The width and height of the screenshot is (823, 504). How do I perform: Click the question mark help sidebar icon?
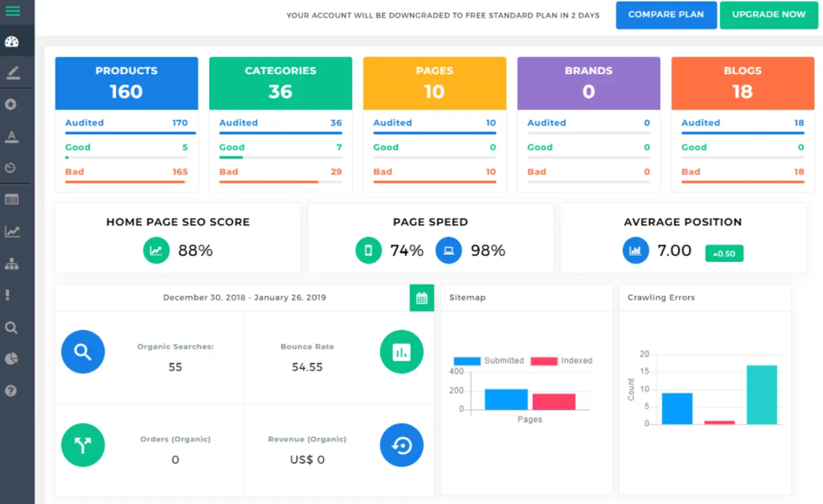[11, 391]
